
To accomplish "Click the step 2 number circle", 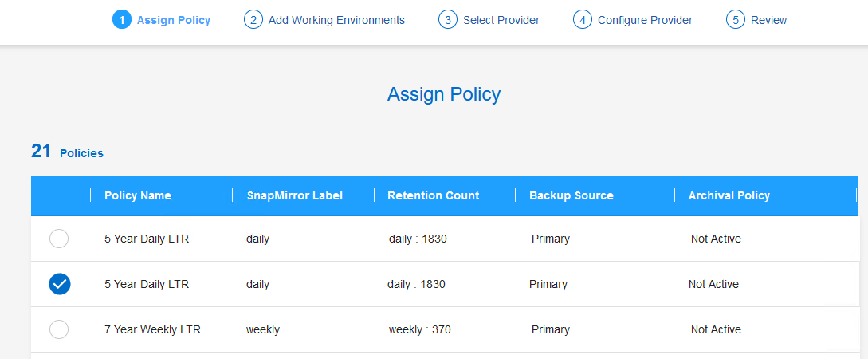I will pyautogui.click(x=253, y=20).
